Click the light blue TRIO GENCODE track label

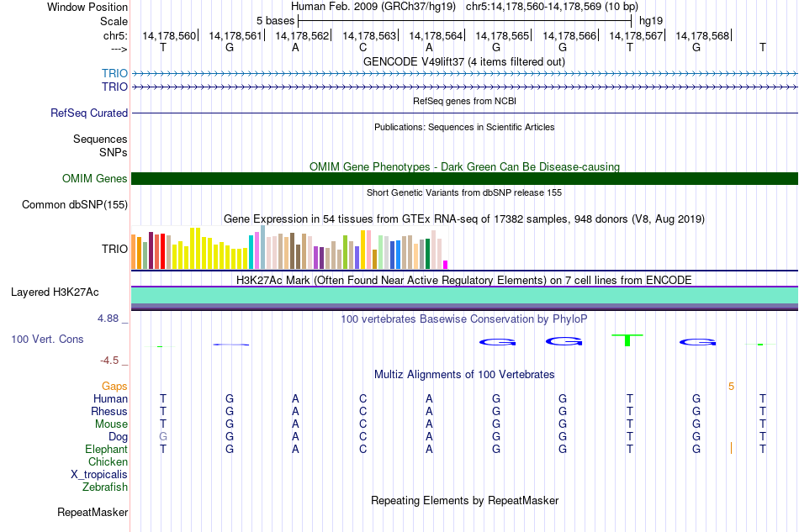(x=114, y=73)
